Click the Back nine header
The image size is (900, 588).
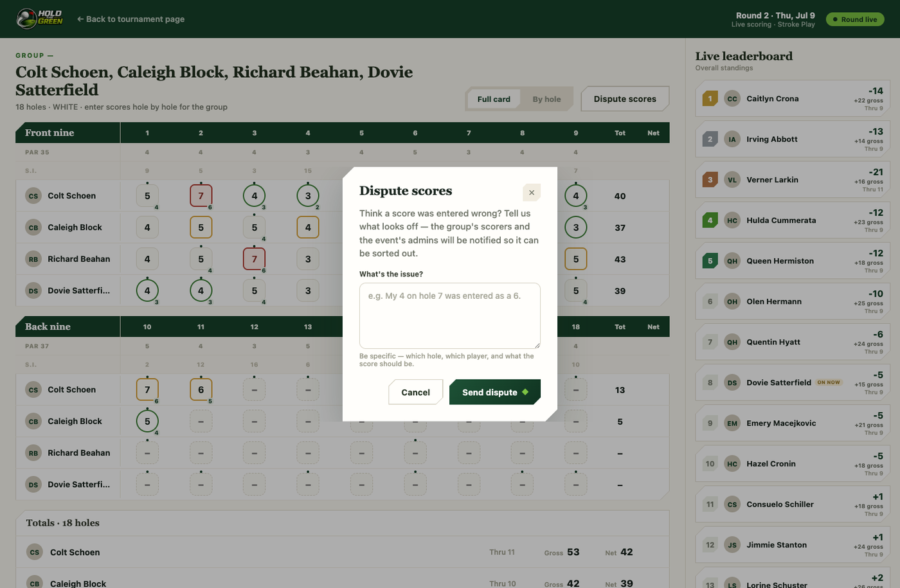[x=48, y=326]
